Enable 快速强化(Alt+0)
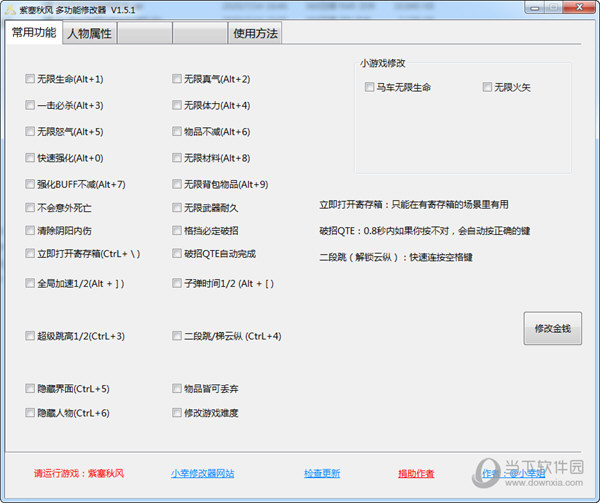600x503 pixels. (x=30, y=158)
